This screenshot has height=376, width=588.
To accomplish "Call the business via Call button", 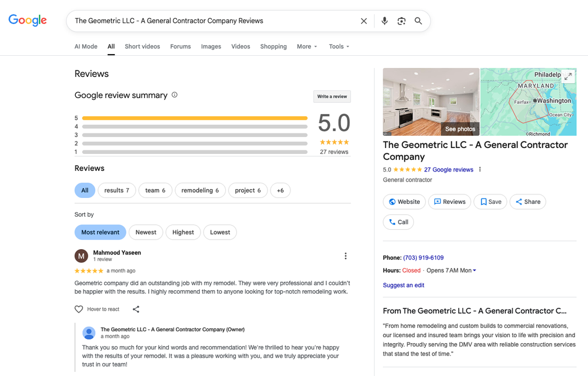I will click(398, 221).
